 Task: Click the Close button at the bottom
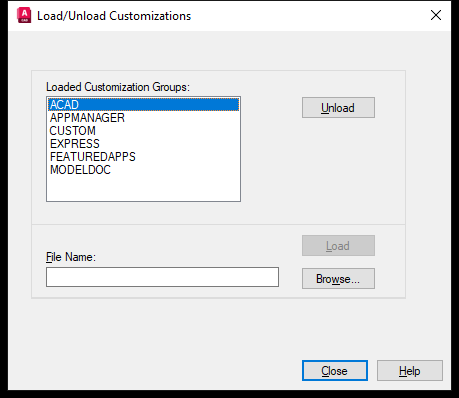point(335,370)
